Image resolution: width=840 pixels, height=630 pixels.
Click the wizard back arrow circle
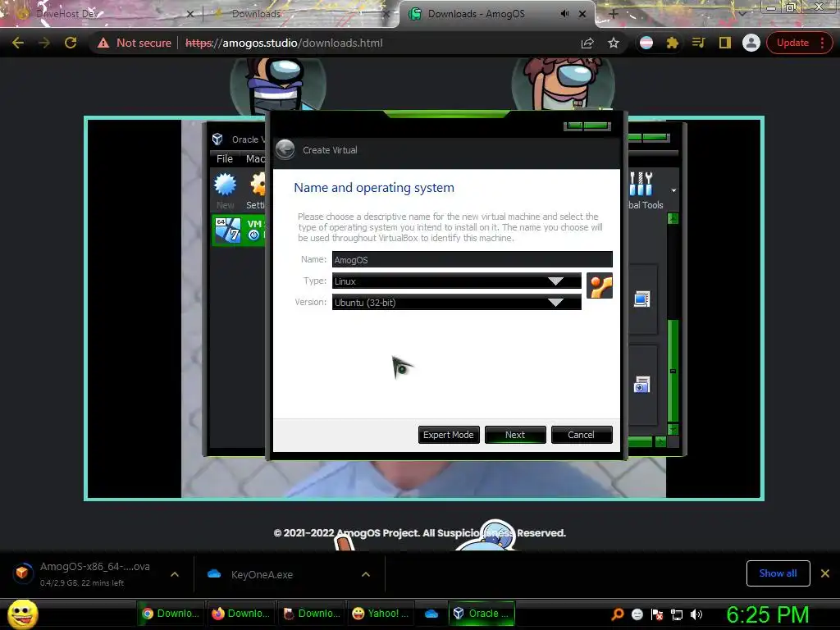285,149
